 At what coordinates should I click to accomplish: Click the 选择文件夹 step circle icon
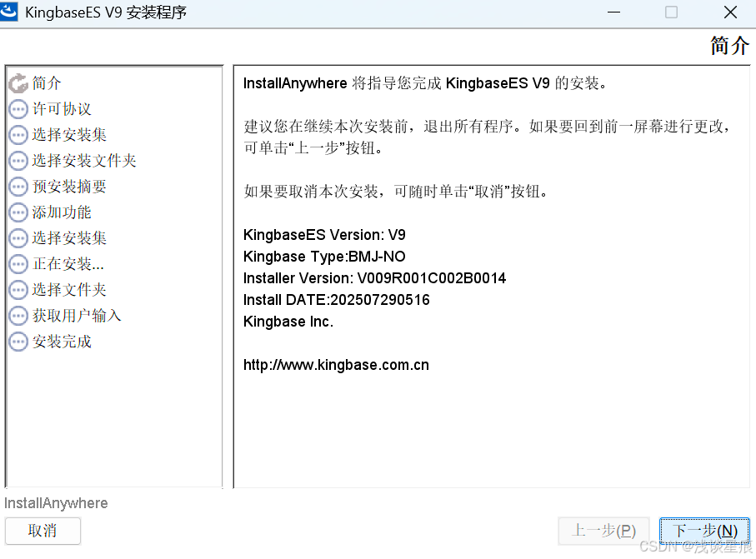18,290
